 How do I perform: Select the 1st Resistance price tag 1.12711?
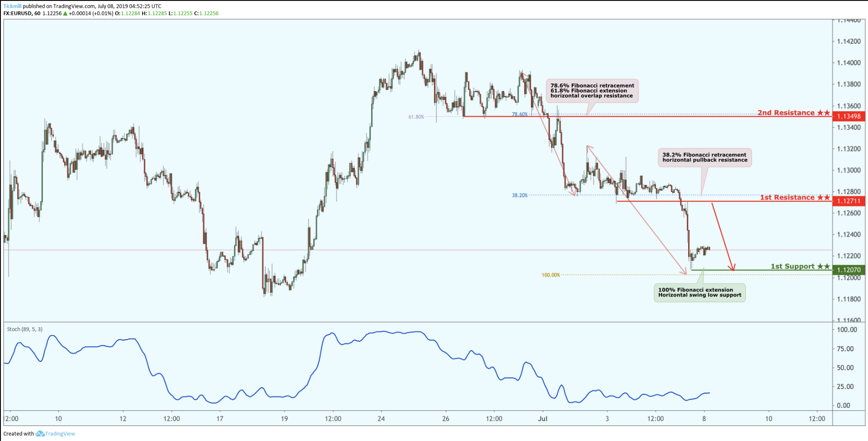[x=848, y=201]
